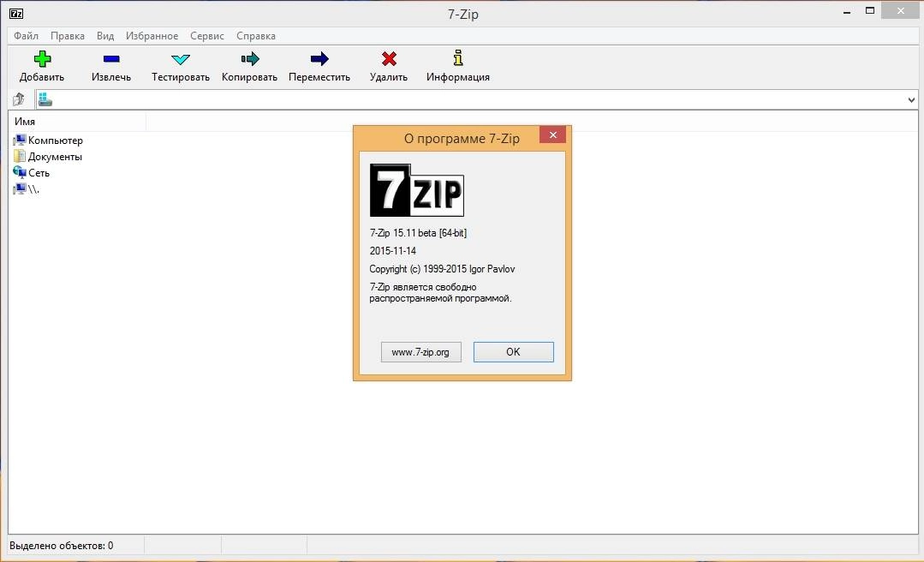Screen dimensions: 924x562
Task: Open the Избранное menu
Action: (x=152, y=36)
